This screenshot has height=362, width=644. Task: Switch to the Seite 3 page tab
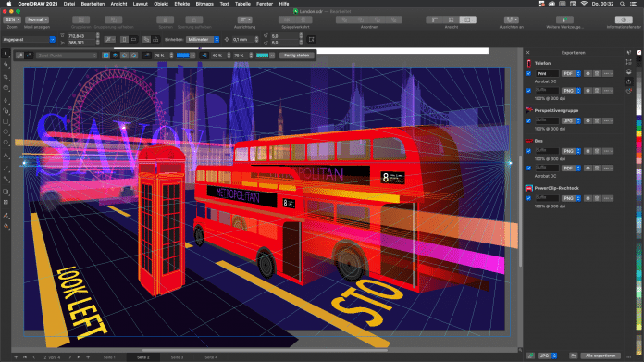coord(177,357)
